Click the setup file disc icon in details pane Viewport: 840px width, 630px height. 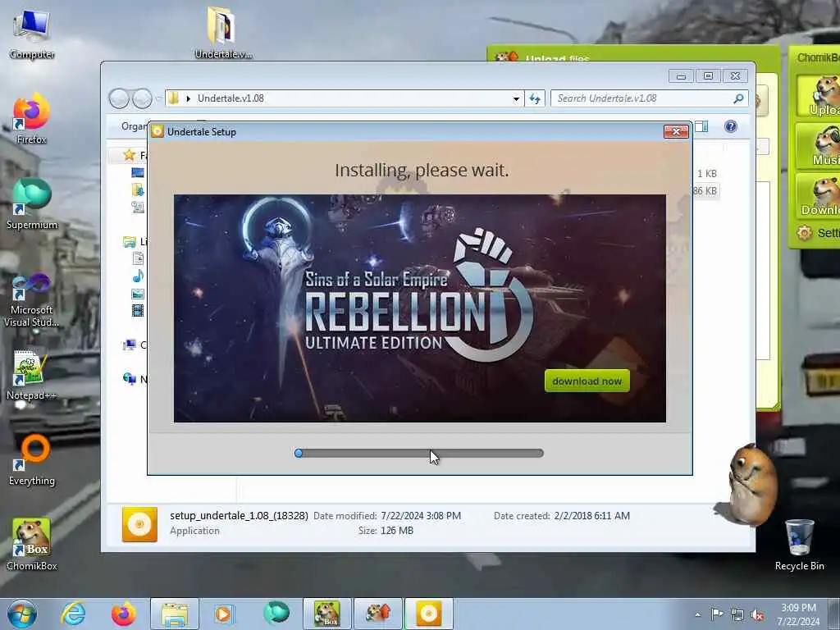pyautogui.click(x=139, y=524)
